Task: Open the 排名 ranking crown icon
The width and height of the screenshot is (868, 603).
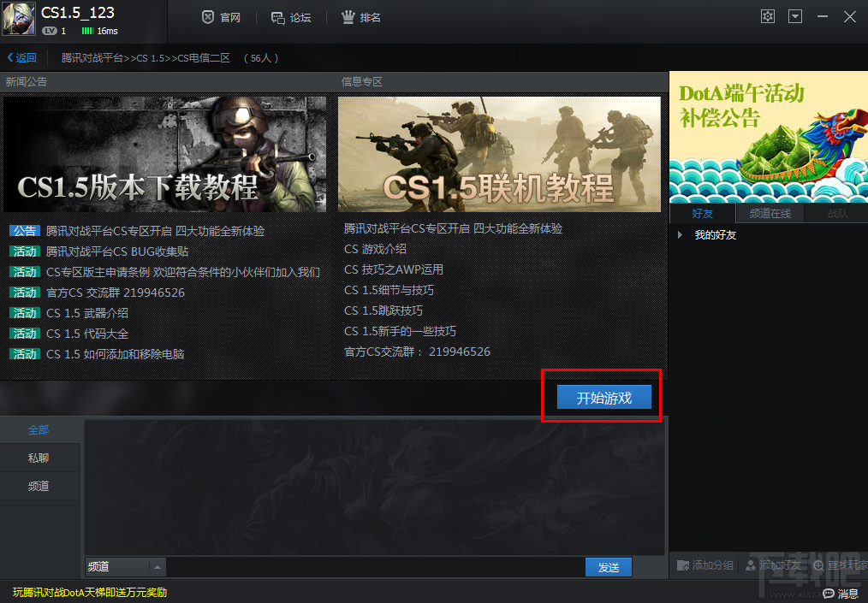Action: 348,17
